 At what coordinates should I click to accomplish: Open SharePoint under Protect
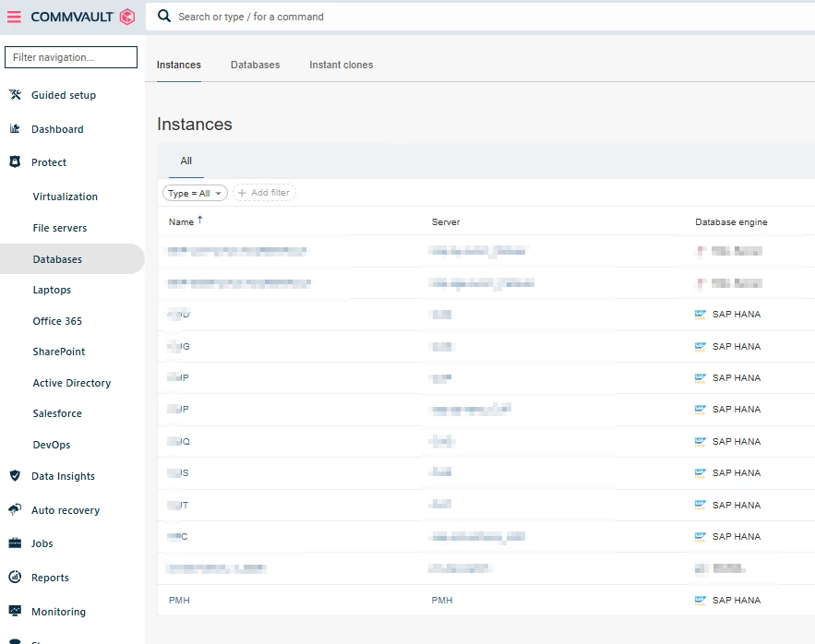59,352
